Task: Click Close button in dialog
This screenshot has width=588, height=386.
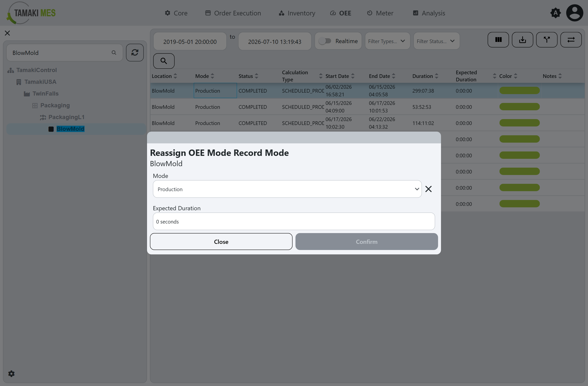Action: [x=221, y=242]
